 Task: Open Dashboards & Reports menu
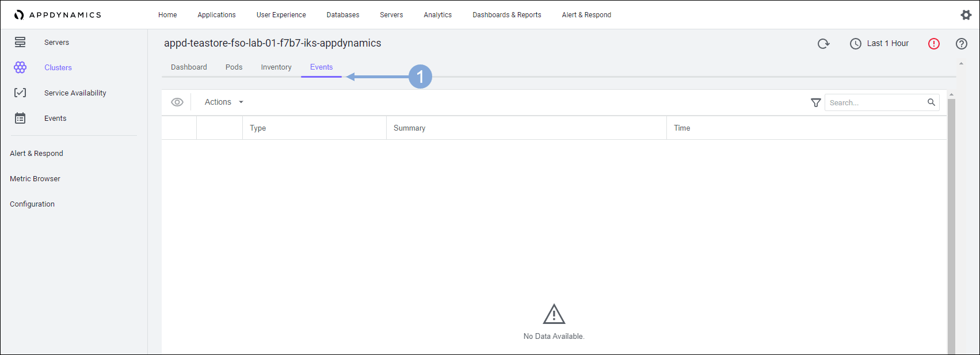506,15
